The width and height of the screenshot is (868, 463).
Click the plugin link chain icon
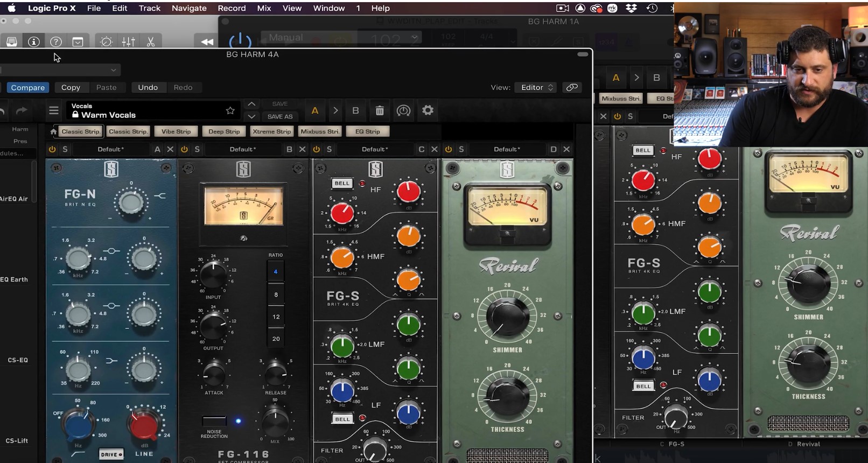click(572, 87)
